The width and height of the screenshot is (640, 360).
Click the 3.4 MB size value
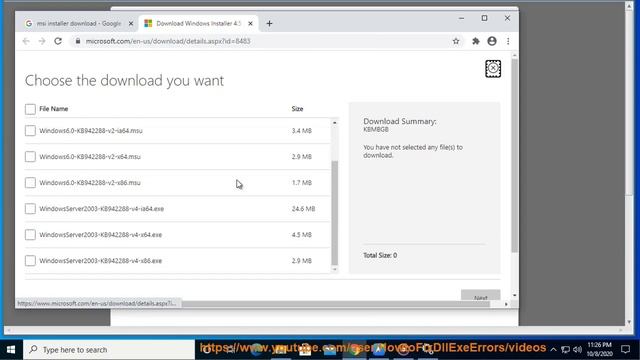(302, 131)
